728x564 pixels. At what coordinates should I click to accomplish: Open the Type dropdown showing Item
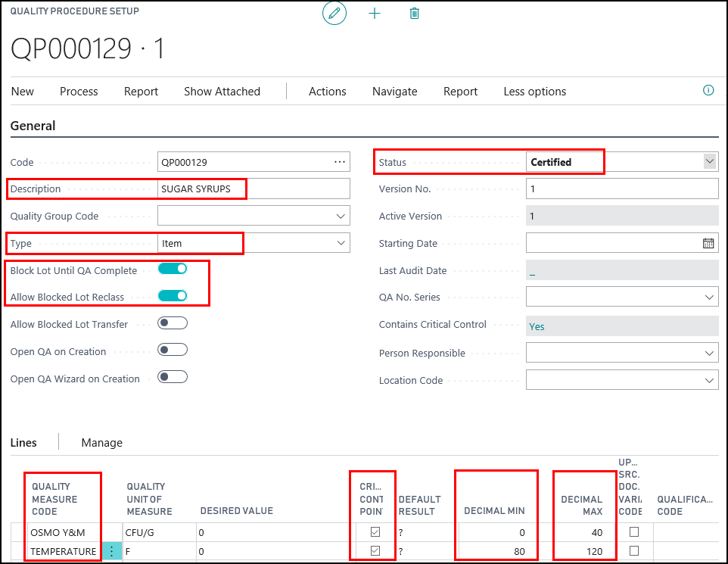(x=340, y=243)
